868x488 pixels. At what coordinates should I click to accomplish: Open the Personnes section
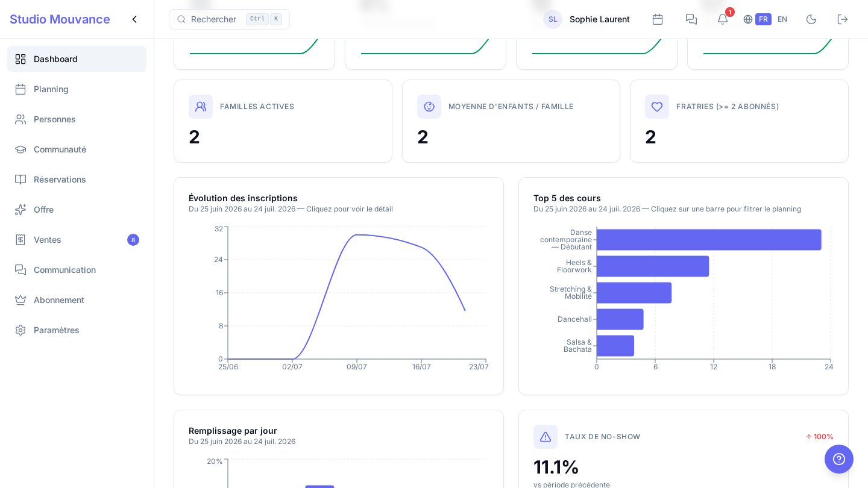[x=77, y=119]
